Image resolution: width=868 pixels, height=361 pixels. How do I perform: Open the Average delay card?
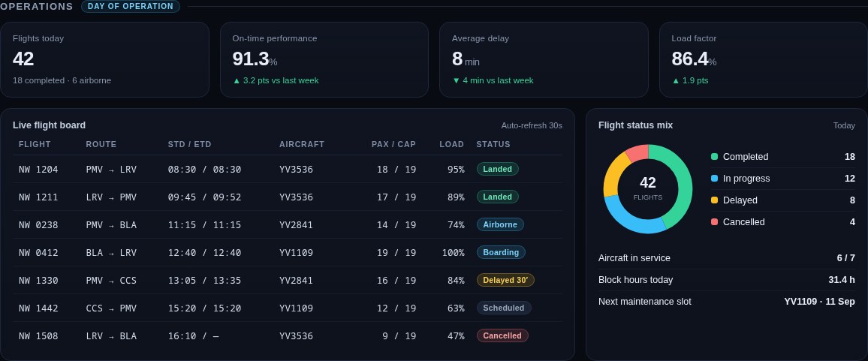pos(544,60)
